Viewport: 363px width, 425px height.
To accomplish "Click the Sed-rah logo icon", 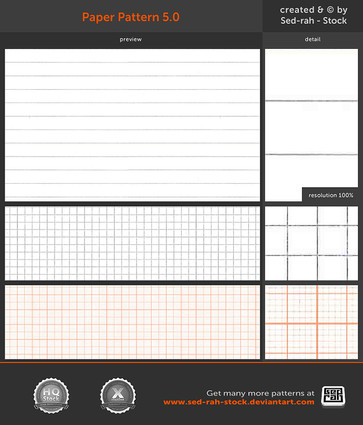I will pos(333,397).
